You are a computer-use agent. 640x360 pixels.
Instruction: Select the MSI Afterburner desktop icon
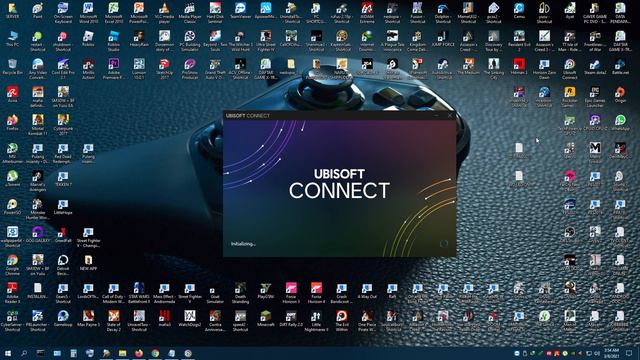tap(12, 153)
